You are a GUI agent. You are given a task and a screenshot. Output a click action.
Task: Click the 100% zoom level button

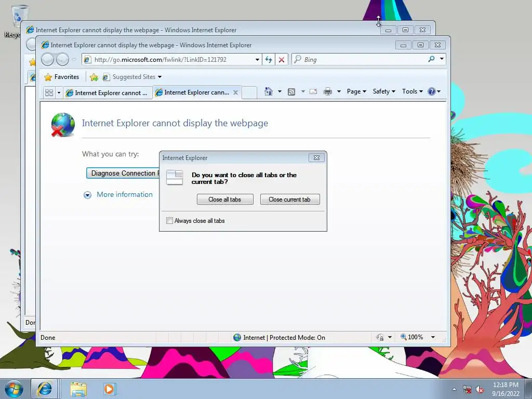click(412, 337)
